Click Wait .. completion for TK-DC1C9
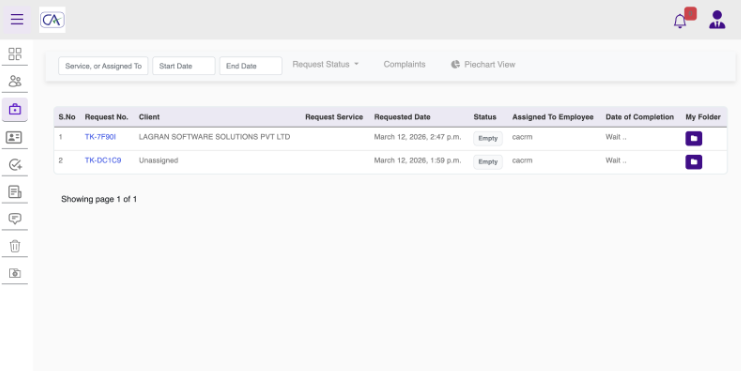Viewport: 741px width, 371px height. 616,161
